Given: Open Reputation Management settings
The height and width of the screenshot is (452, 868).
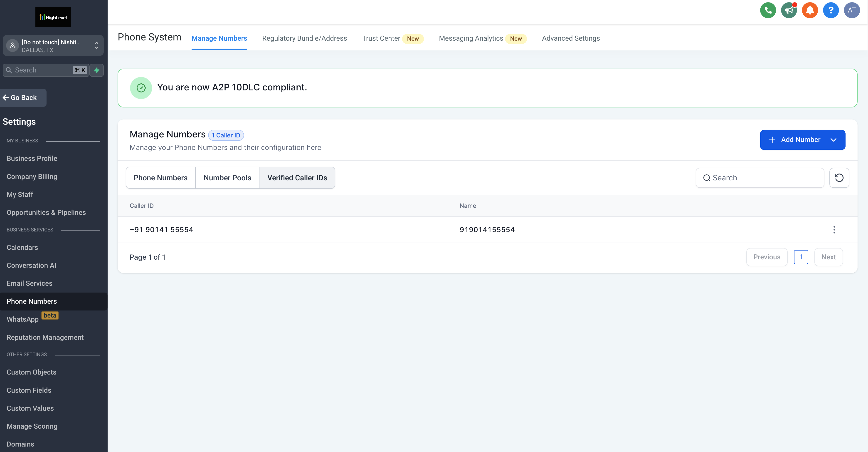Looking at the screenshot, I should click(x=45, y=337).
